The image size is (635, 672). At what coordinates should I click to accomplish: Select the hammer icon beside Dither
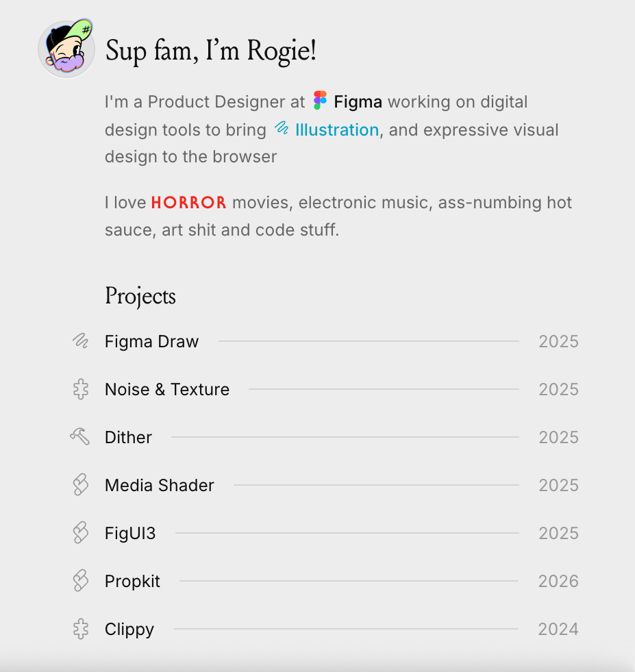coord(80,436)
